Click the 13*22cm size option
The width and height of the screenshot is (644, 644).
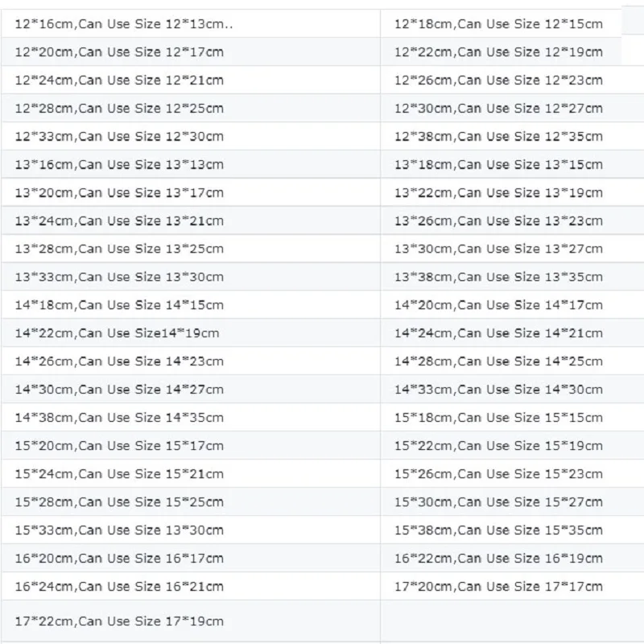(498, 193)
